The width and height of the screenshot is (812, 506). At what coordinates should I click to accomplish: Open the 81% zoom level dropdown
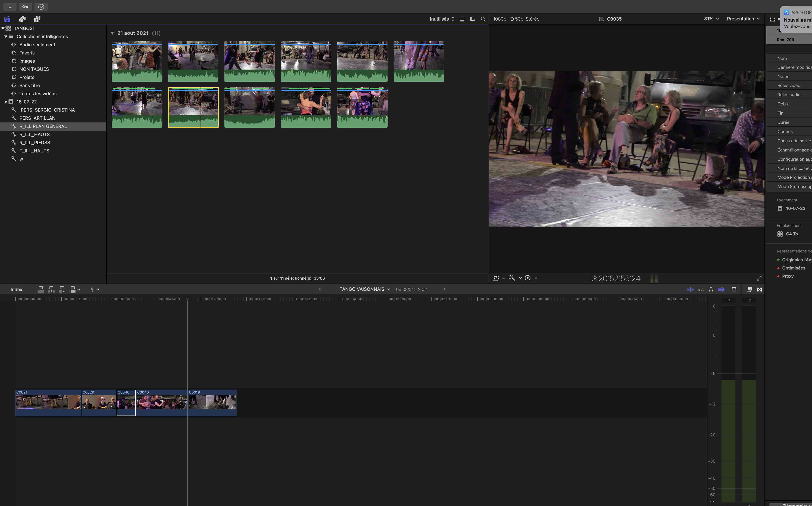click(x=711, y=19)
